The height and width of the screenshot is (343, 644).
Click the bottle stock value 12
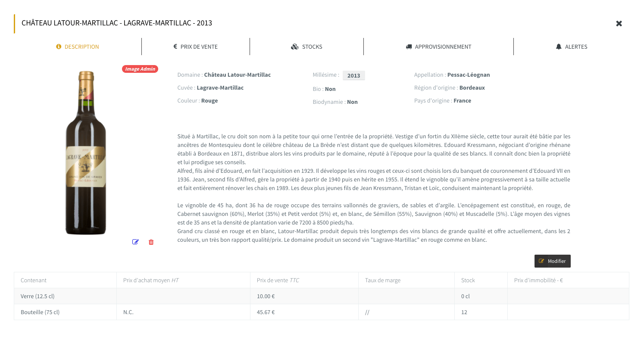pos(464,312)
